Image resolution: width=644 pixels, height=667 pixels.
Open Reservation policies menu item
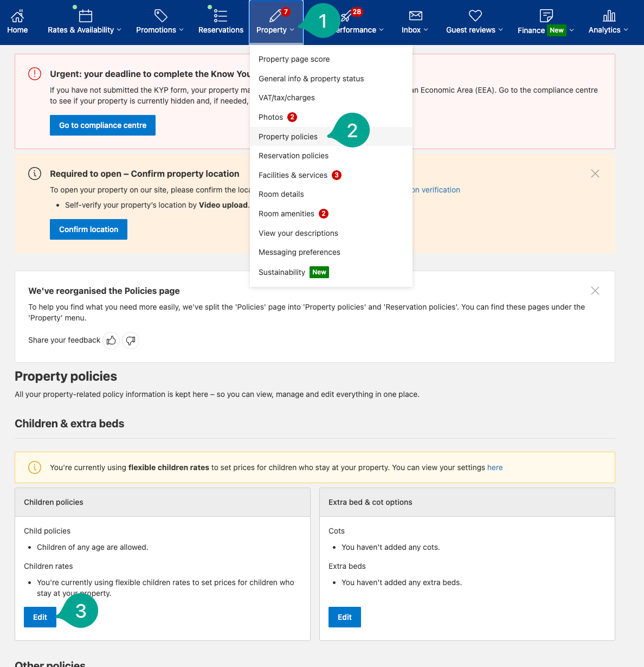pyautogui.click(x=331, y=156)
